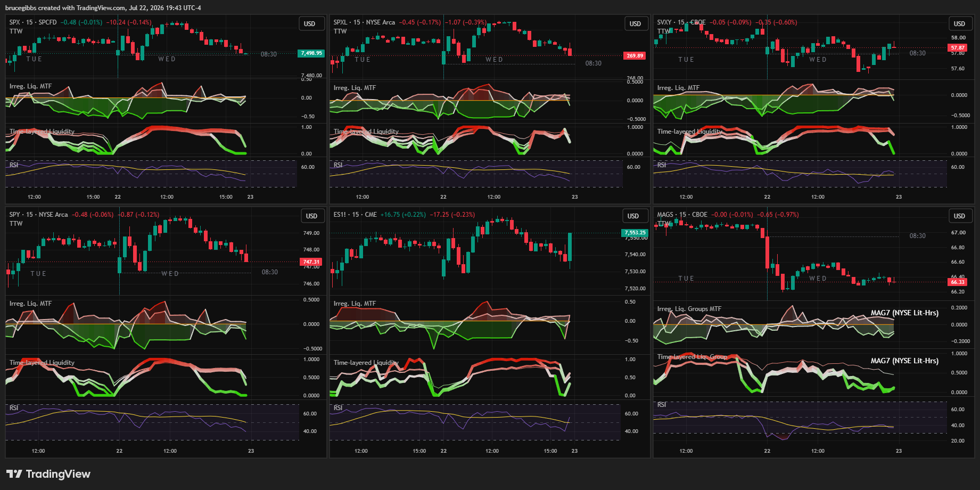Select the SPXL · 15 · NYSE Arca symbol title
980x490 pixels.
pyautogui.click(x=365, y=22)
